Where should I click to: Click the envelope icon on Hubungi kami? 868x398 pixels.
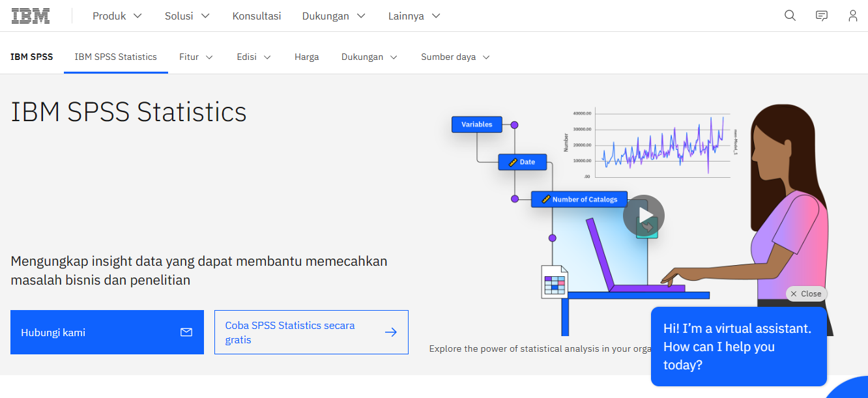click(x=187, y=332)
